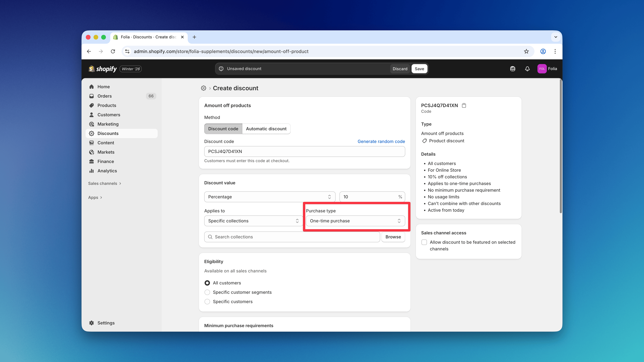Screen dimensions: 644x362
Task: Open site information icon in address bar
Action: (x=127, y=51)
